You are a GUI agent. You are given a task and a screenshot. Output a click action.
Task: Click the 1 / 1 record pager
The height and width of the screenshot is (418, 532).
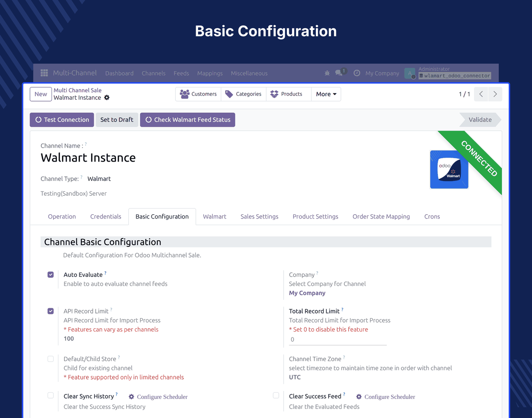(464, 94)
